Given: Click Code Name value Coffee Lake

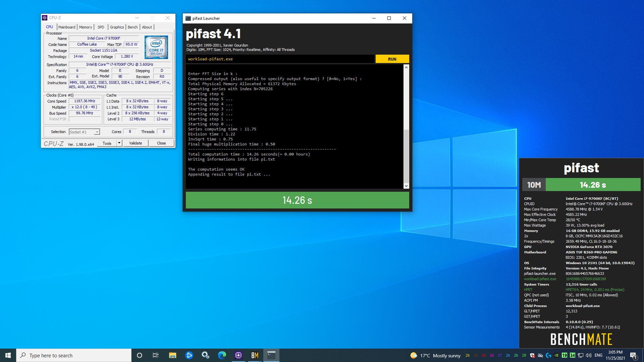Looking at the screenshot, I should click(87, 44).
